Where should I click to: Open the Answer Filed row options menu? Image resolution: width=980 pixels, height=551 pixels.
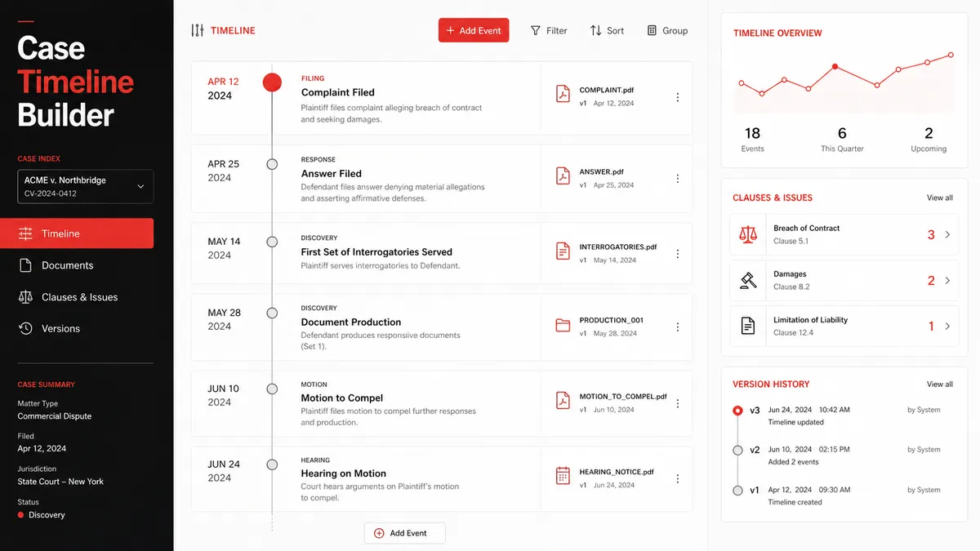point(677,179)
